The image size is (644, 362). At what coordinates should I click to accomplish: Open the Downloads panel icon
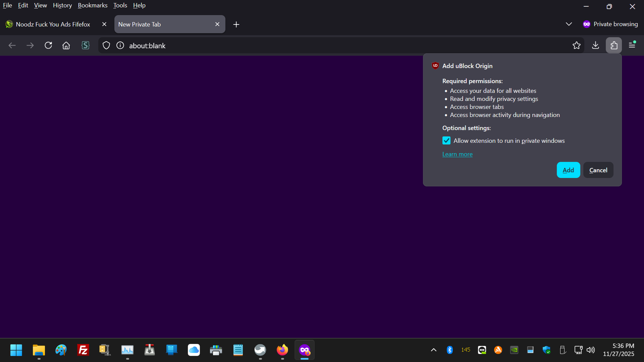click(595, 45)
